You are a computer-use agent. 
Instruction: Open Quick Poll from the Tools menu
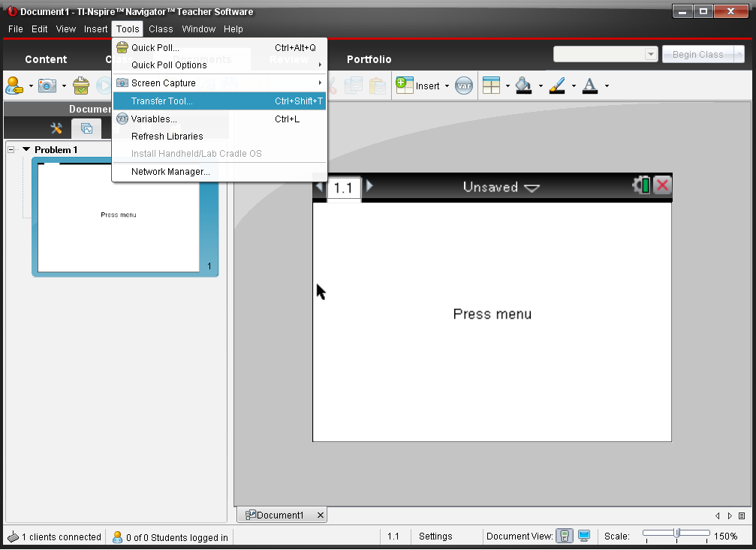[x=155, y=48]
